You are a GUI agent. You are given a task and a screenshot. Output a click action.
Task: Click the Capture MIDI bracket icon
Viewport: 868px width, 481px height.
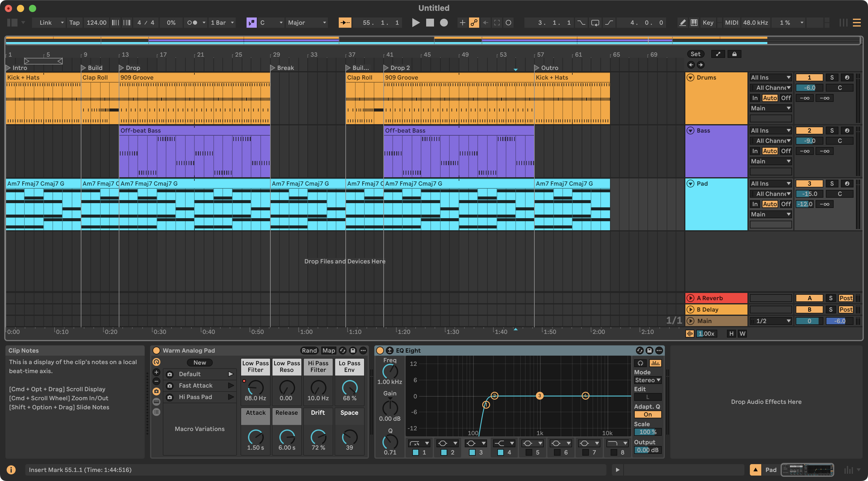497,23
